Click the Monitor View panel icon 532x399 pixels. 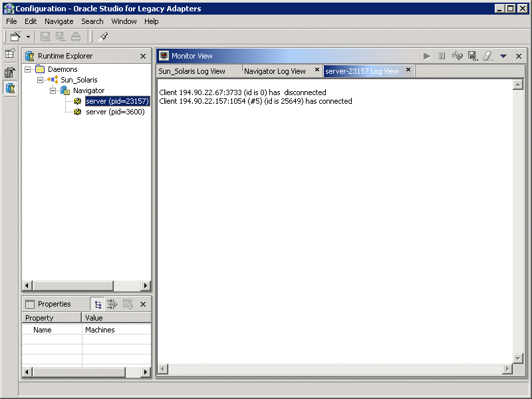click(164, 56)
